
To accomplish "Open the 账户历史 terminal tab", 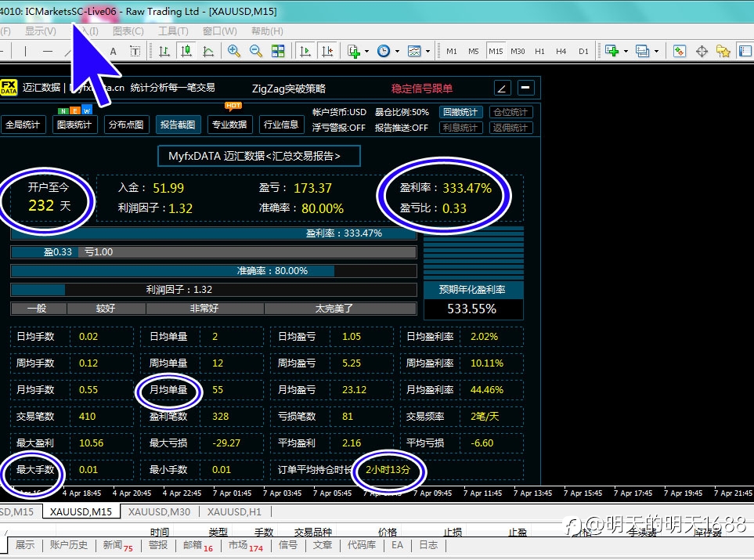I will (x=69, y=545).
